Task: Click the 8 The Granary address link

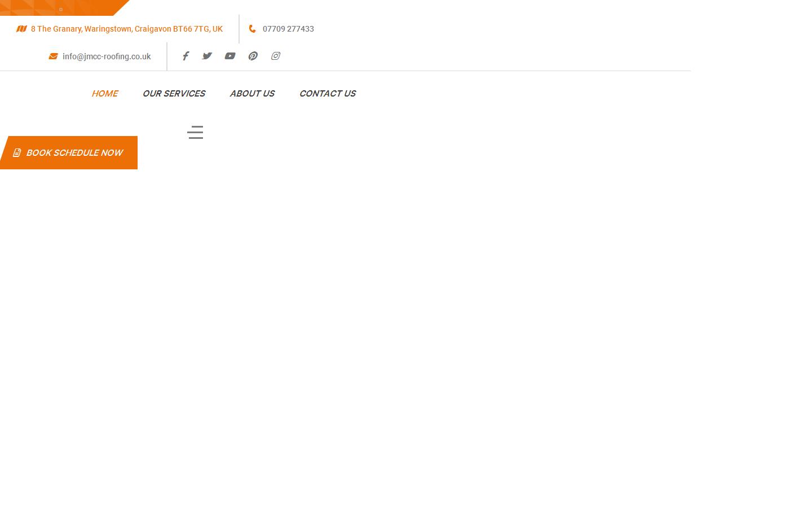Action: (x=126, y=29)
